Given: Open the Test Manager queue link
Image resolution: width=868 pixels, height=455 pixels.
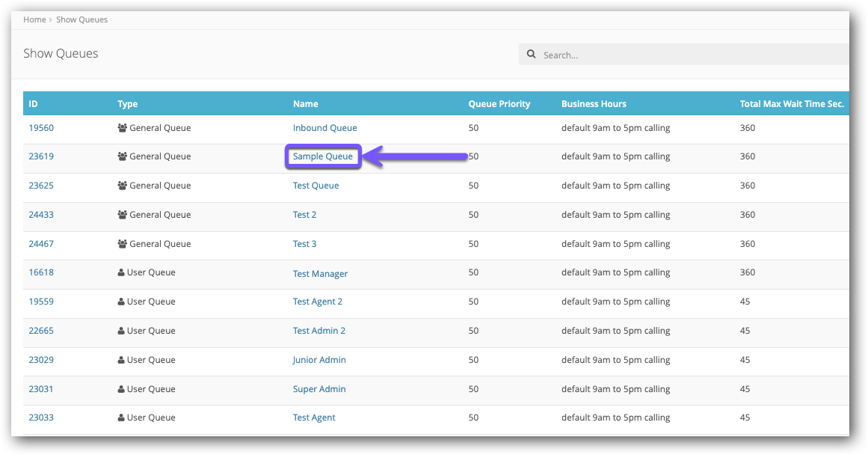Looking at the screenshot, I should click(320, 274).
